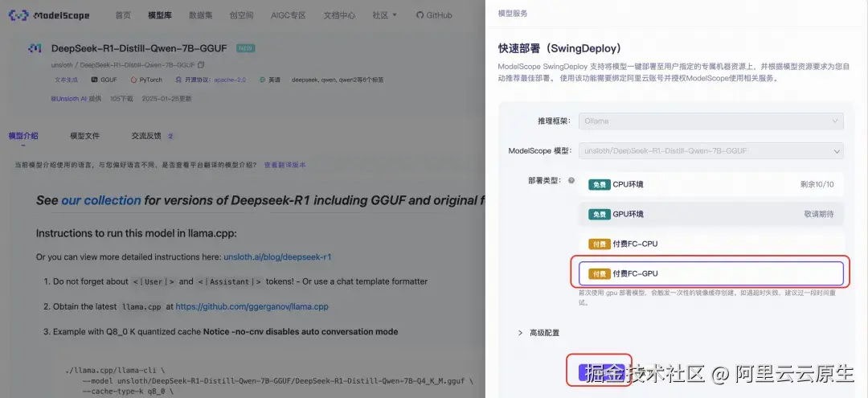Click the GGUF tag icon

pos(94,80)
